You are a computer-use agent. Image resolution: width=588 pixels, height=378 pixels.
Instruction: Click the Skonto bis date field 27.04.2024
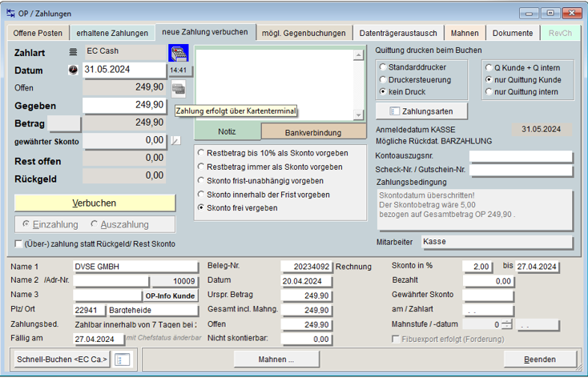[x=537, y=267]
